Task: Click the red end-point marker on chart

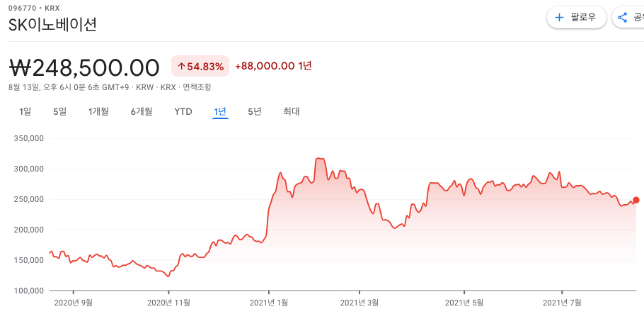Action: [636, 200]
